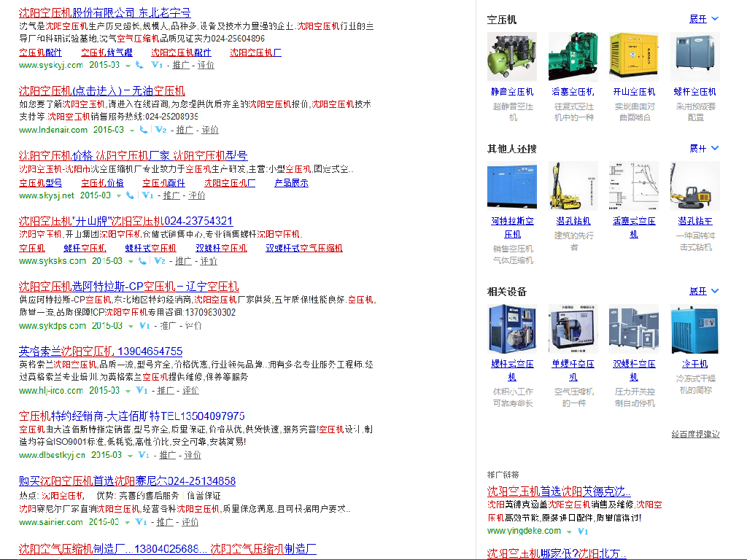Click 评价 link beside www.lndenair.com
The height and width of the screenshot is (560, 747).
pyautogui.click(x=209, y=130)
